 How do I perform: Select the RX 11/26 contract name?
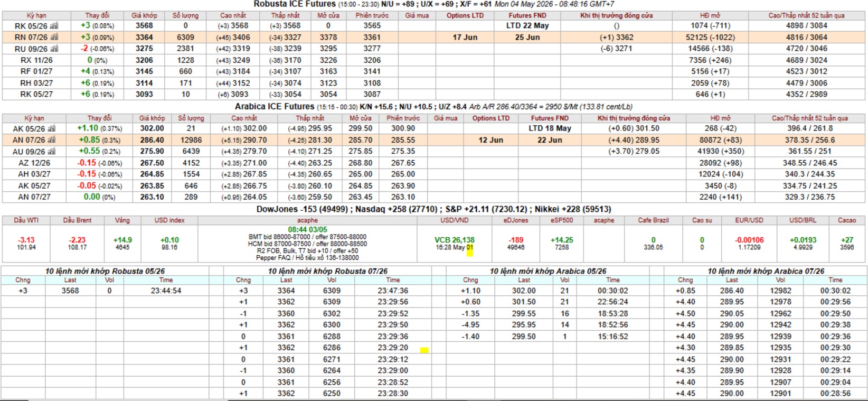coord(36,60)
